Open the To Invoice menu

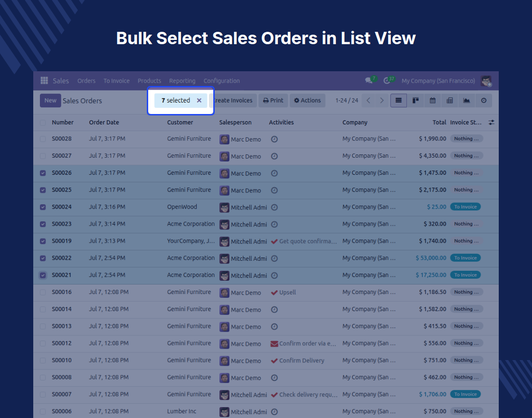116,81
